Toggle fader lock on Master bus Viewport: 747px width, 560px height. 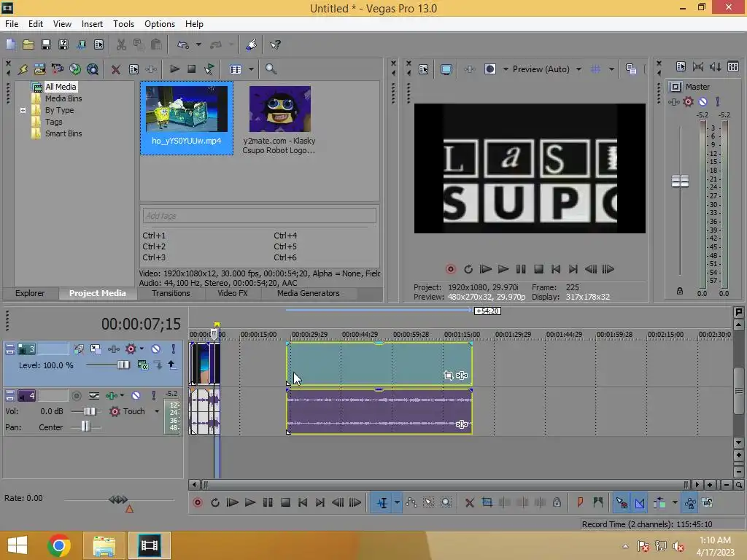680,291
